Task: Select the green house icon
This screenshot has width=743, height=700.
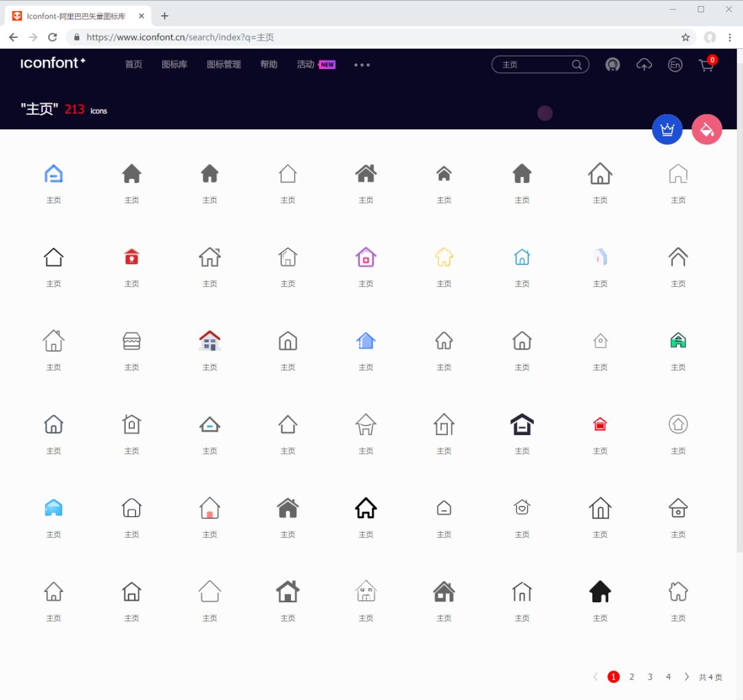Action: click(678, 340)
